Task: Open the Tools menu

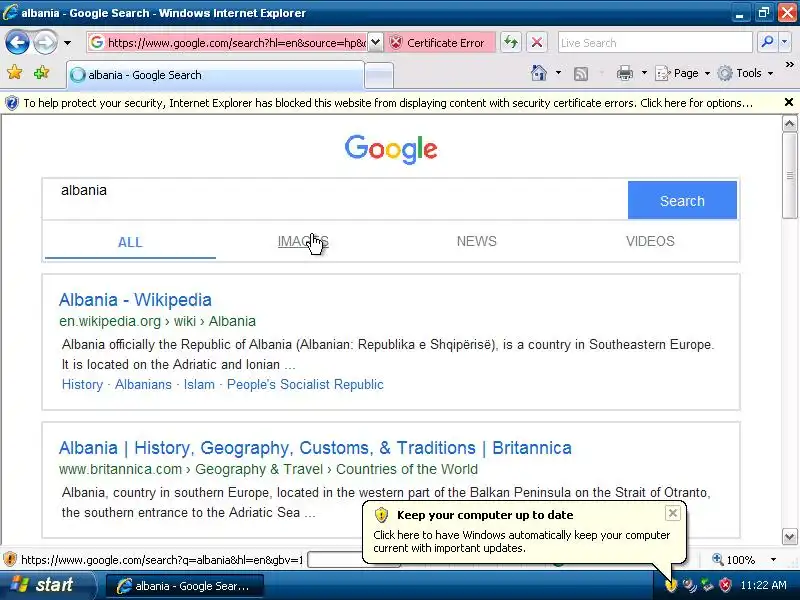Action: point(745,73)
